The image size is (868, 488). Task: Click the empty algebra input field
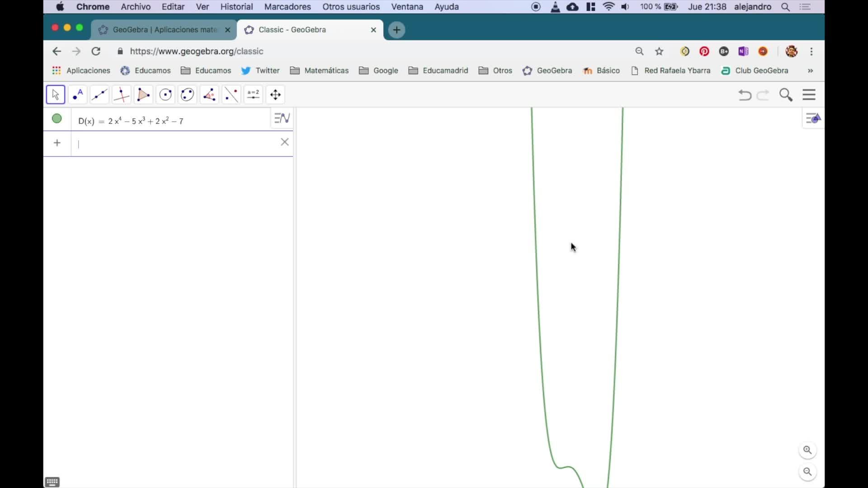tap(176, 144)
